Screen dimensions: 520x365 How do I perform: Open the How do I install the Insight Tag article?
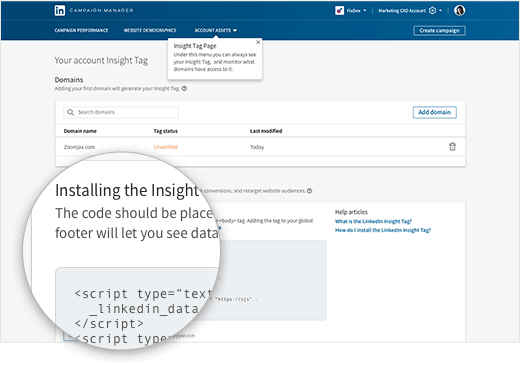383,230
